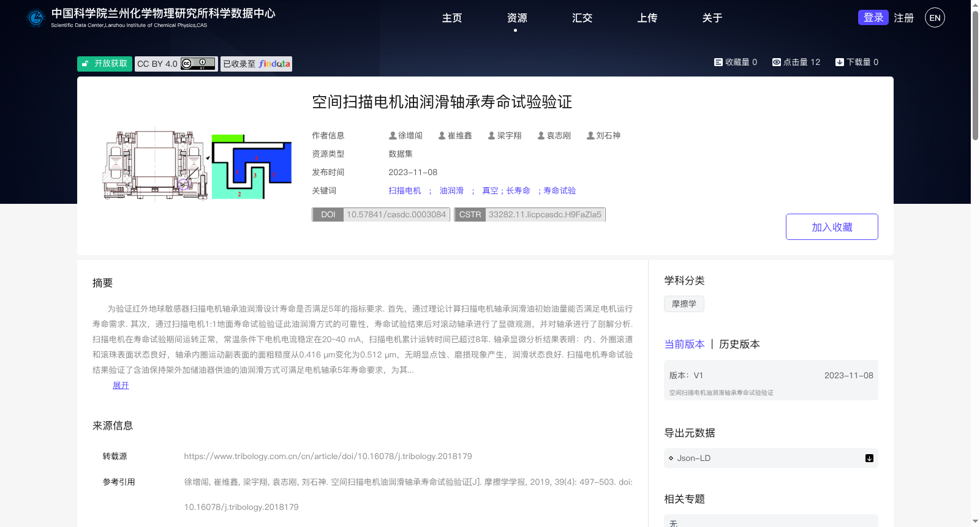980x527 pixels.
Task: Click the CC BY 4.0 license badge
Action: 176,64
